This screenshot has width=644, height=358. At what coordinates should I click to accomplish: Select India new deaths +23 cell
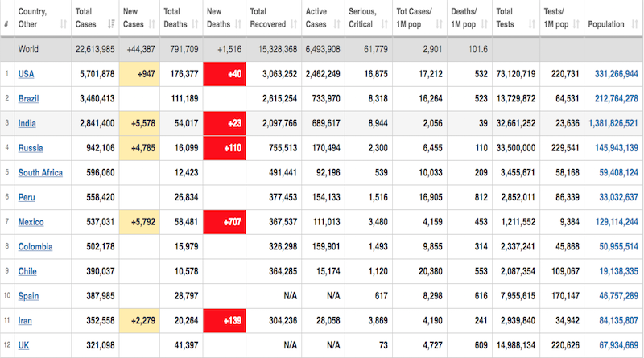(225, 124)
